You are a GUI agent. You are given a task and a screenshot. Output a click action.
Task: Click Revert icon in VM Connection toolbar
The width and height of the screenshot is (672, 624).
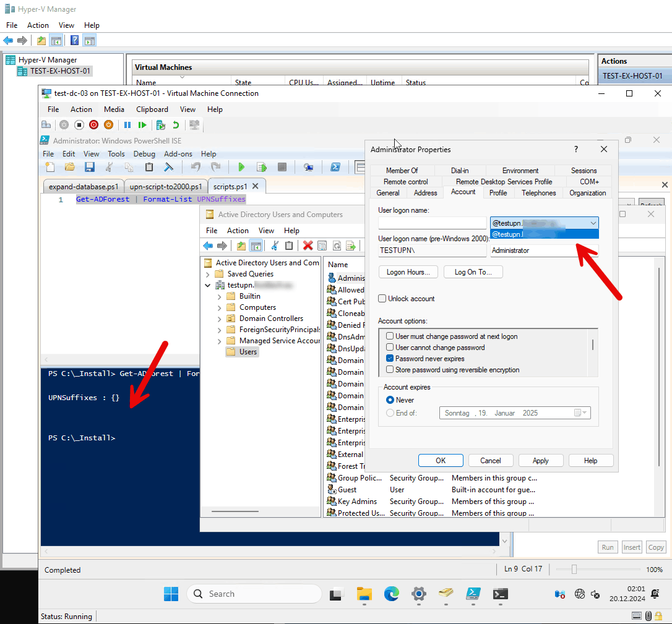pos(176,125)
